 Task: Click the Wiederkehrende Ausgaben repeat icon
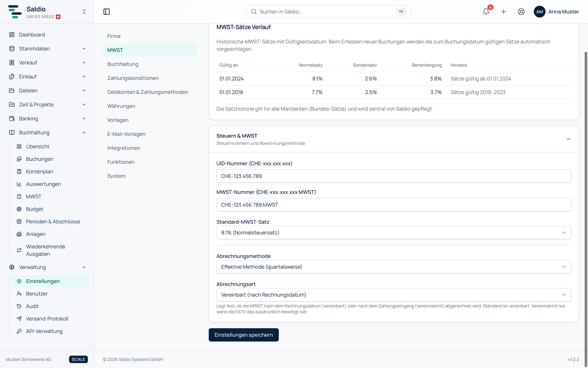[x=19, y=250]
